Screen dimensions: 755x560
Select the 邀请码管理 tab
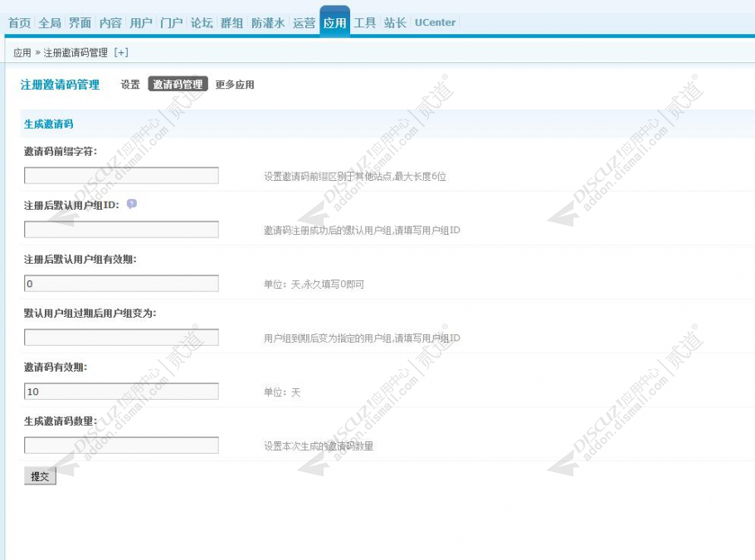[x=176, y=85]
